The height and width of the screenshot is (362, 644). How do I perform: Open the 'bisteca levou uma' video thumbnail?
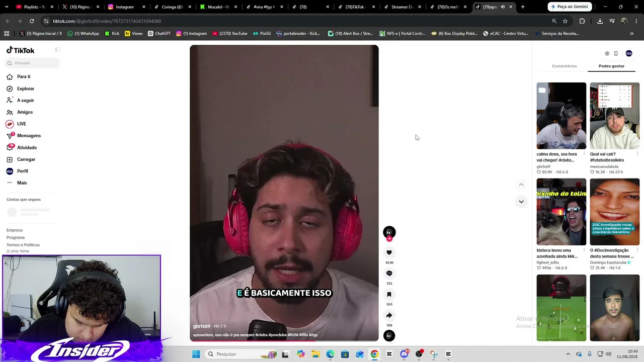pyautogui.click(x=561, y=212)
